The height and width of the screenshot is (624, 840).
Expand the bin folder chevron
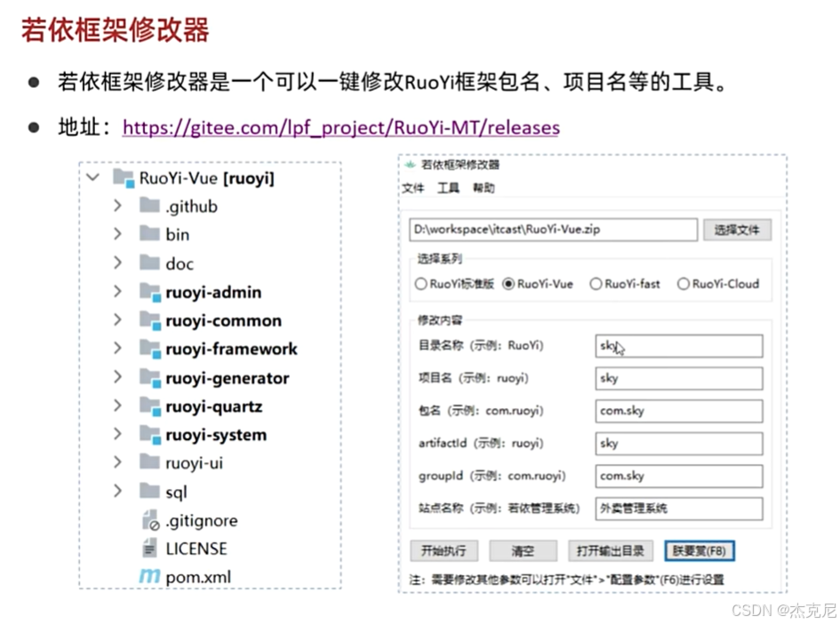click(117, 234)
